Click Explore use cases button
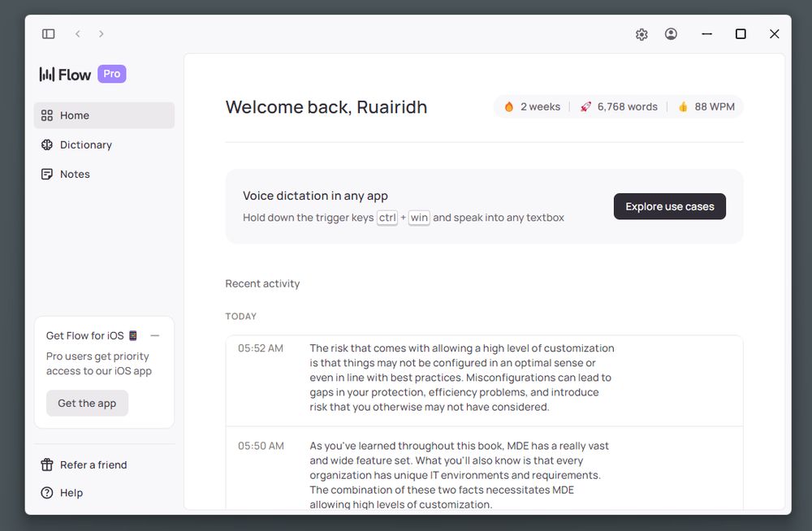 pos(670,206)
